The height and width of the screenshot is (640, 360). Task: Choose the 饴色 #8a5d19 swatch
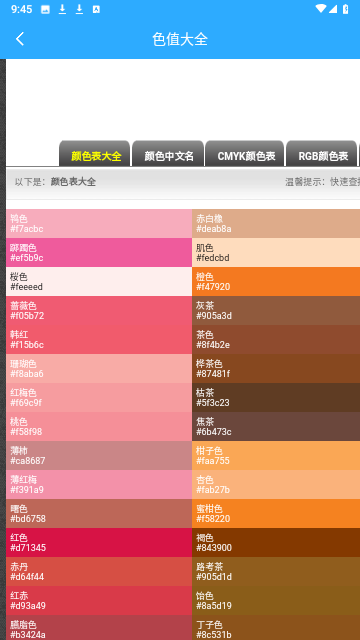tap(276, 600)
